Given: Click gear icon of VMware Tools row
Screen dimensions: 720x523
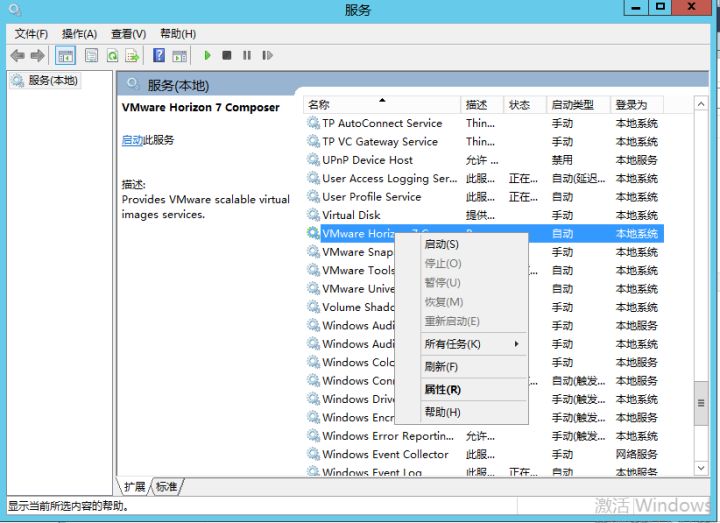Looking at the screenshot, I should click(313, 270).
